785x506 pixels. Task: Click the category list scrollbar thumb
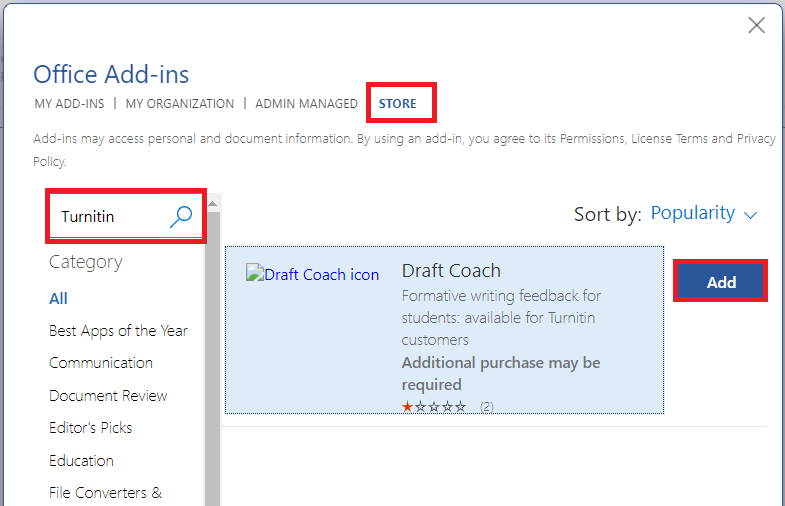point(213,358)
